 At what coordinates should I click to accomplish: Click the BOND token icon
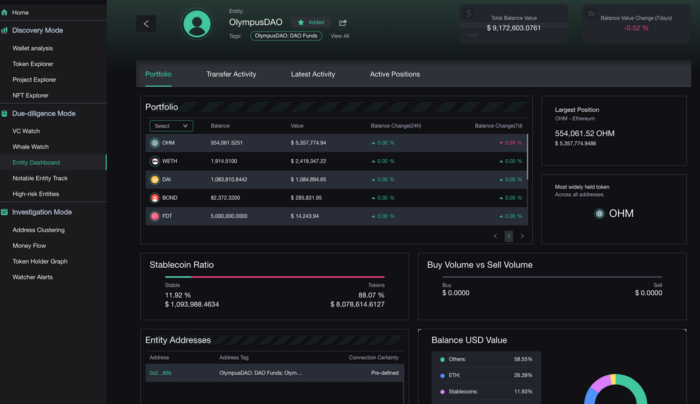(x=155, y=198)
